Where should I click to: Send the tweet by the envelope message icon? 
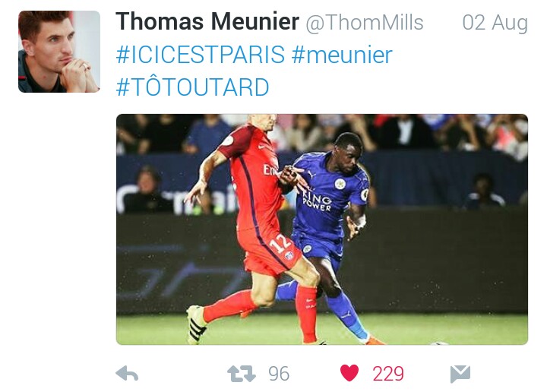coord(460,374)
